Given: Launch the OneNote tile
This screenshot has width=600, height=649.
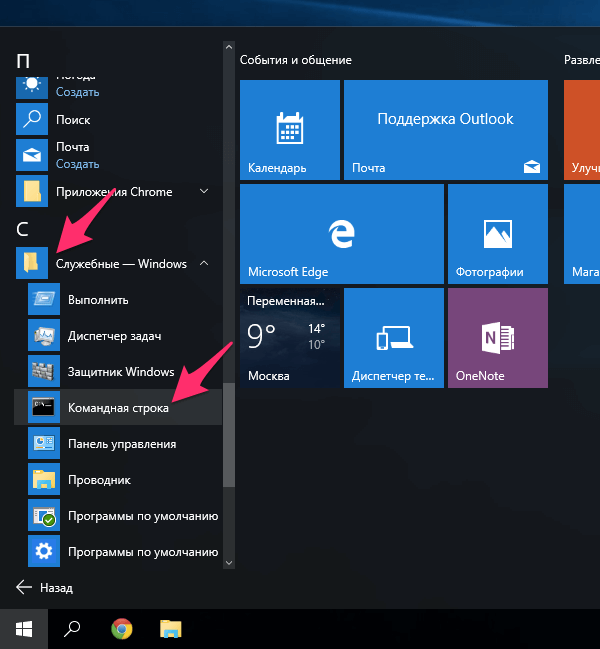Looking at the screenshot, I should pos(498,338).
